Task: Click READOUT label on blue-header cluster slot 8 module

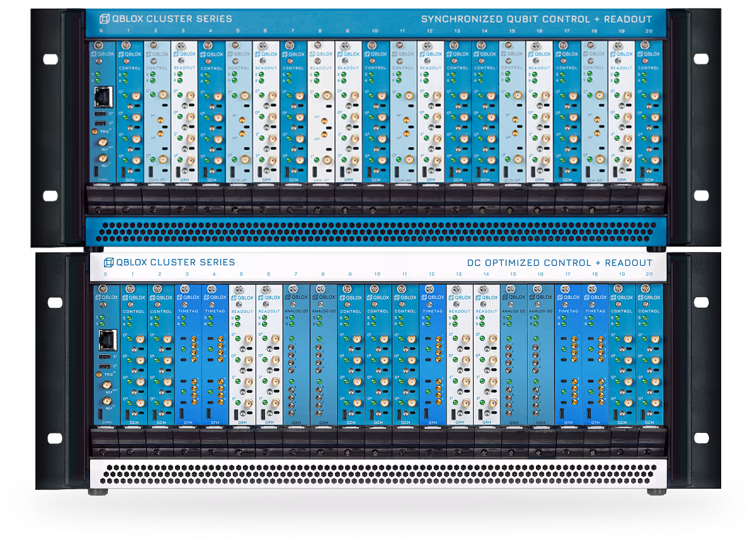Action: pos(321,68)
